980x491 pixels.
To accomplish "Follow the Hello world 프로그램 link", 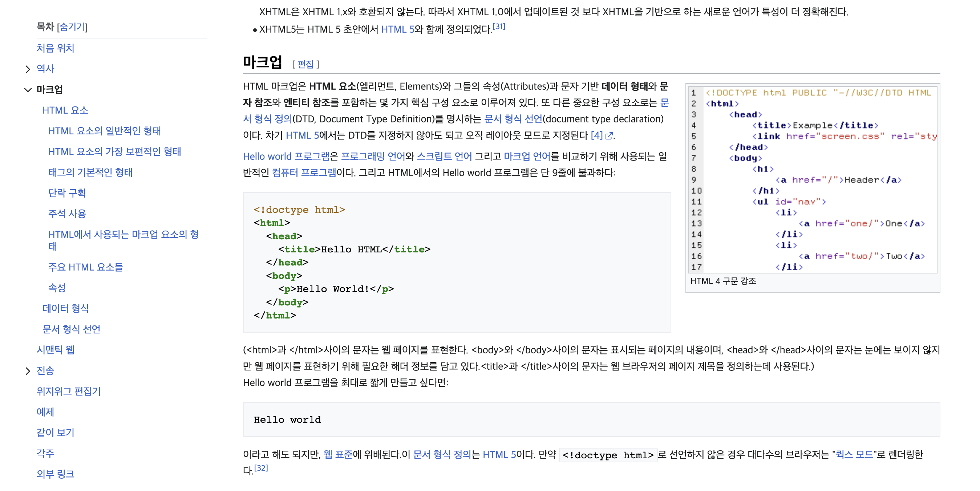I will point(286,156).
